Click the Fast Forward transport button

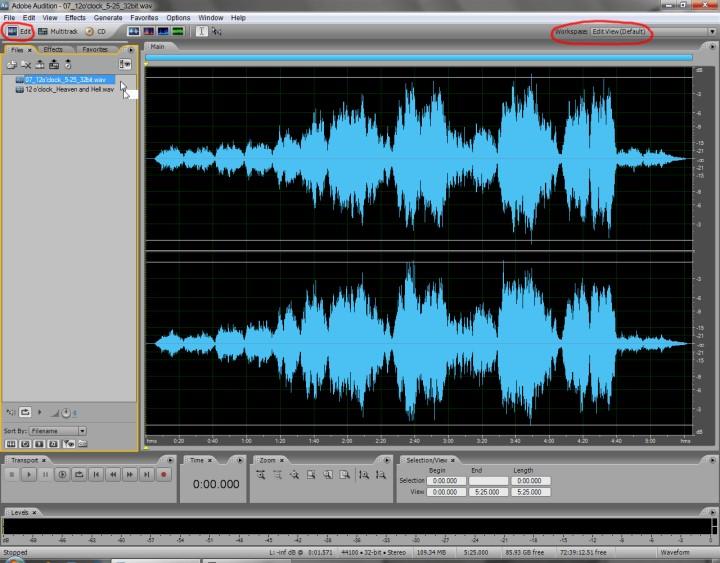tap(130, 474)
